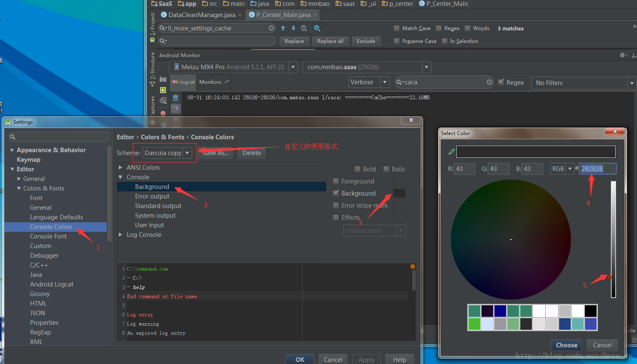Enable In Selection option
Image resolution: width=637 pixels, height=364 pixels.
click(x=444, y=41)
